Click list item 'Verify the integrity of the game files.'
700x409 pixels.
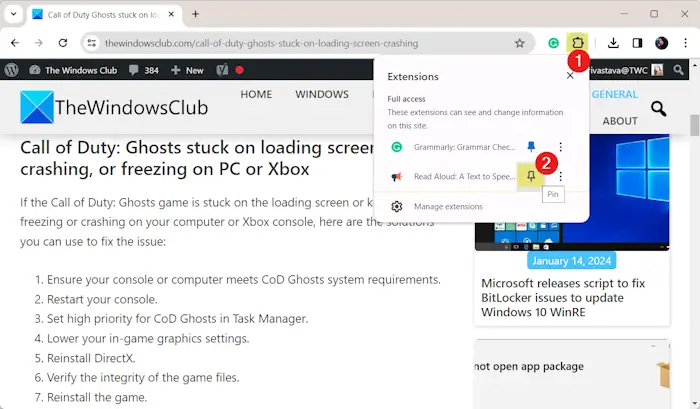143,378
